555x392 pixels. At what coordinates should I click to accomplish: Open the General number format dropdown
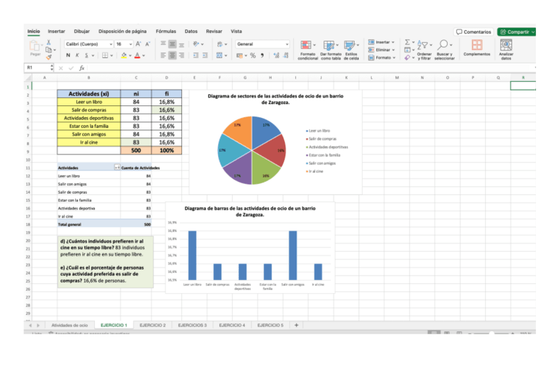286,45
